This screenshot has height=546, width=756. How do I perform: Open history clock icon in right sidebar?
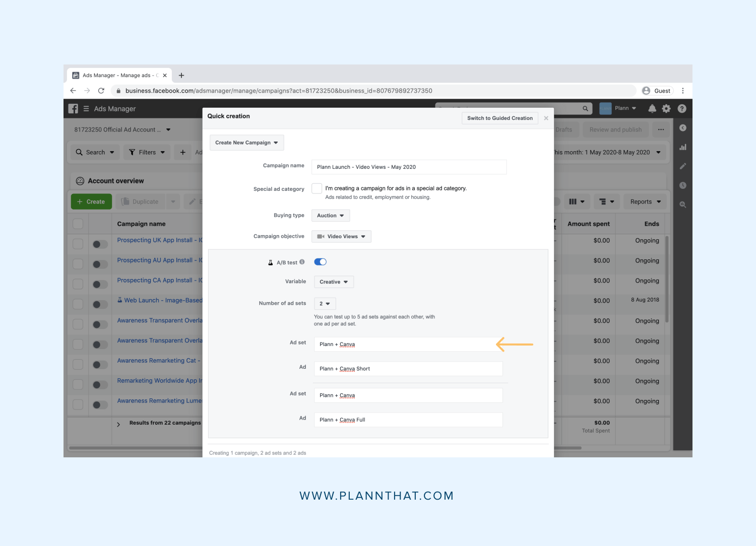pos(683,185)
